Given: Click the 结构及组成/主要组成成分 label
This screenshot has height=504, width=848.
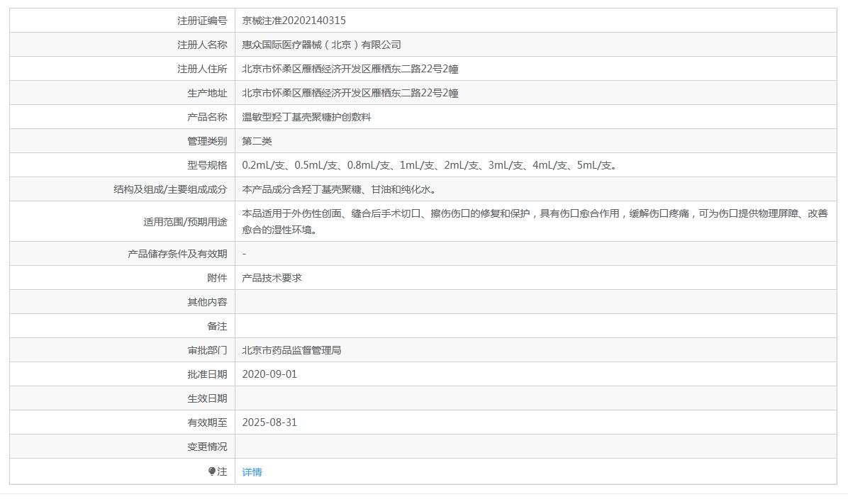Looking at the screenshot, I should pyautogui.click(x=170, y=189).
